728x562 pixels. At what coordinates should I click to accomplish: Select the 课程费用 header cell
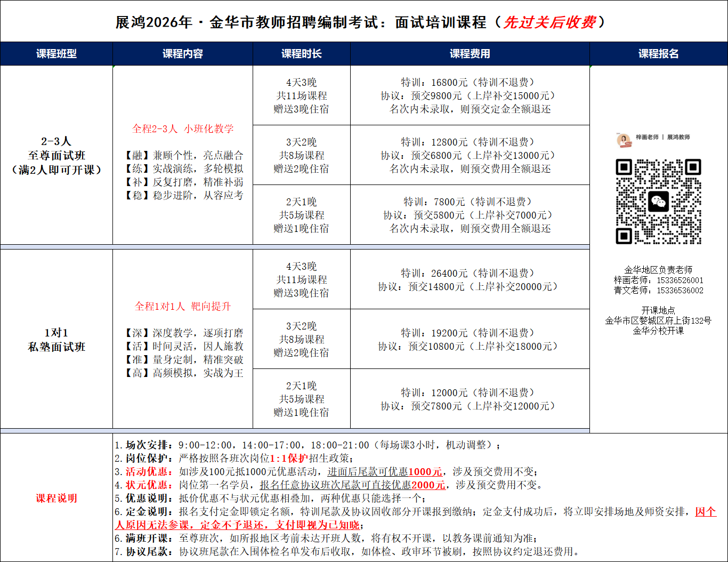click(470, 54)
